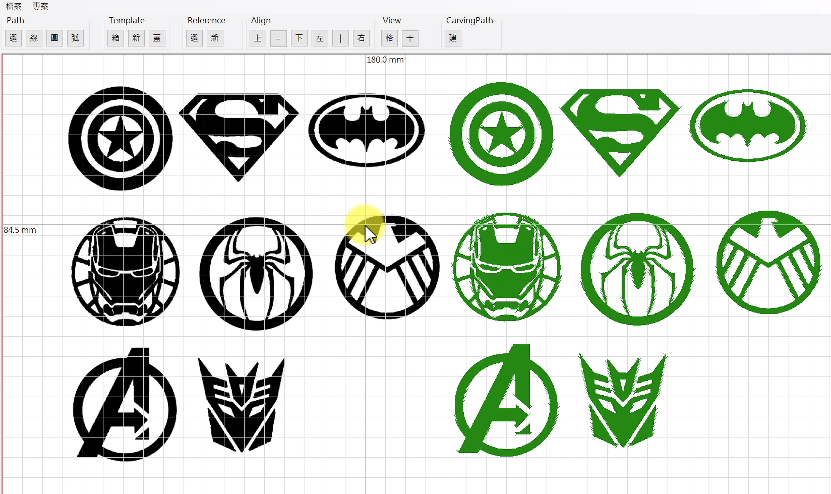Align right with the 右 button
Viewport: 831px width, 494px height.
click(361, 38)
